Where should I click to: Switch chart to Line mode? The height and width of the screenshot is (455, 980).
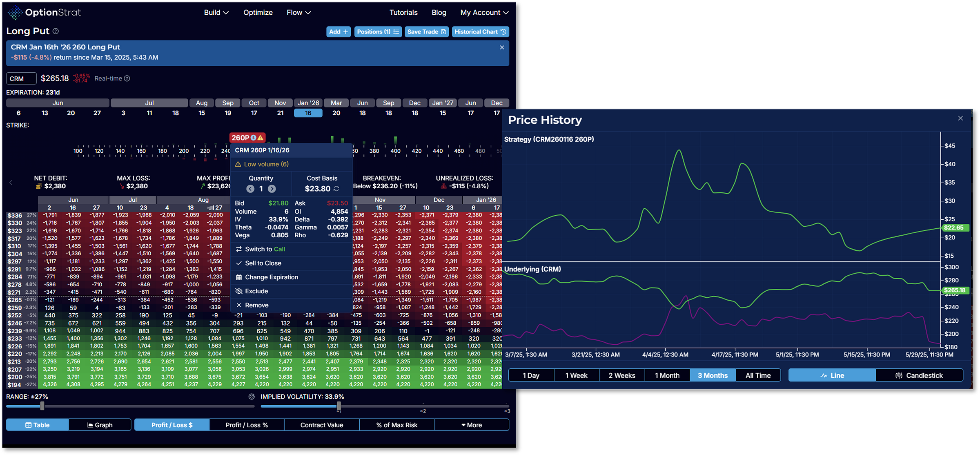click(x=832, y=375)
